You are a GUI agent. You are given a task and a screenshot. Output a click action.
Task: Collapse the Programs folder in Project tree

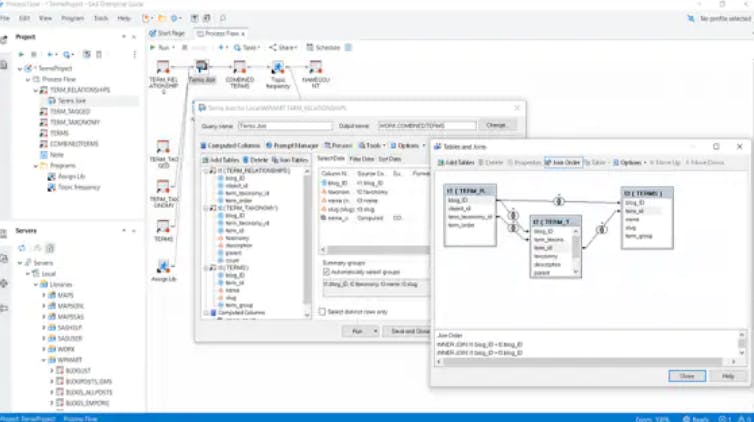(x=36, y=166)
